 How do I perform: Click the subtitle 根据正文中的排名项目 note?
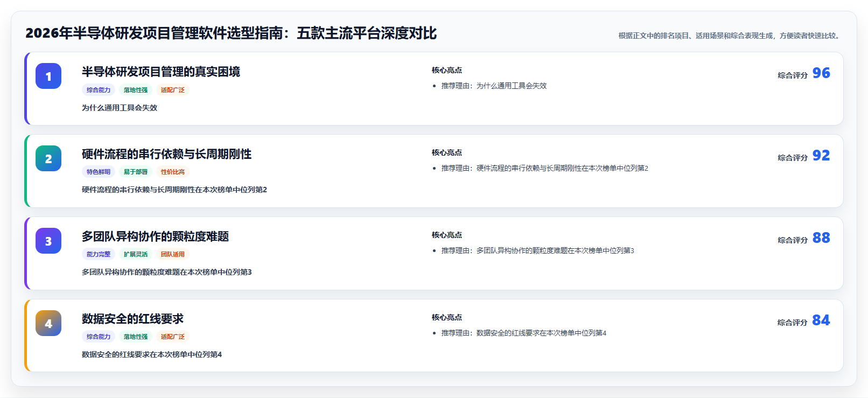pos(730,36)
